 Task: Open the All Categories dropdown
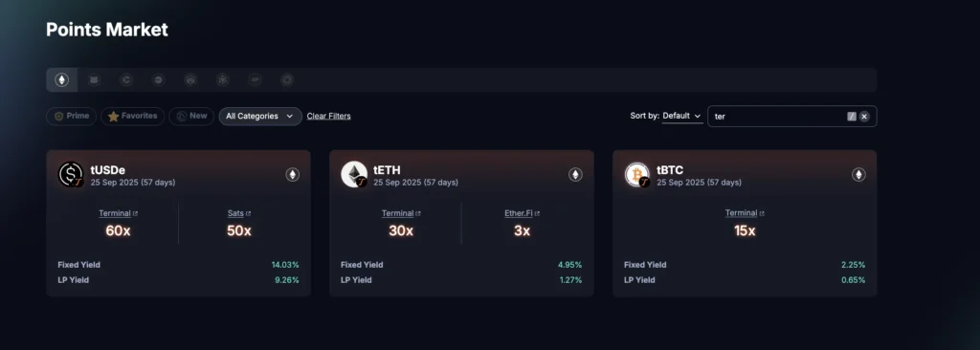click(x=260, y=117)
